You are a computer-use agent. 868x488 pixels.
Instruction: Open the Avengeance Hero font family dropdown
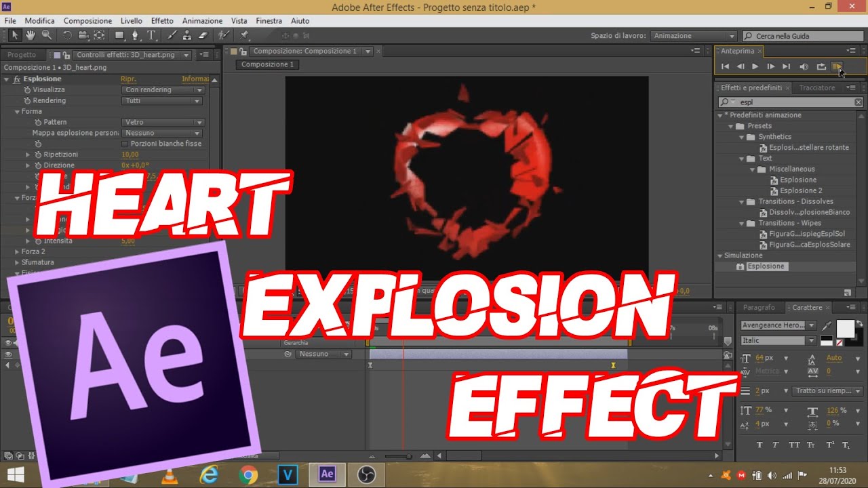point(778,325)
